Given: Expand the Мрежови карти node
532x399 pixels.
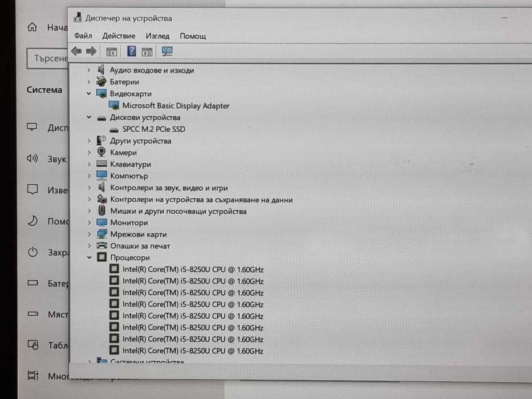Looking at the screenshot, I should click(89, 234).
